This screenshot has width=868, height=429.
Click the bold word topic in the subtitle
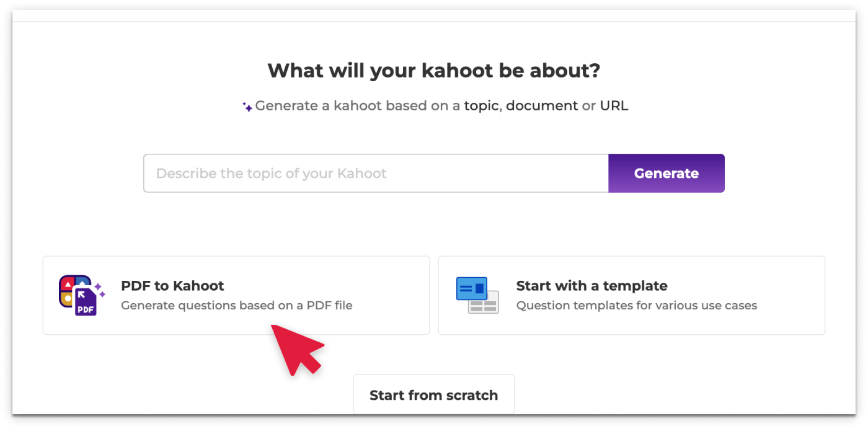coord(479,105)
